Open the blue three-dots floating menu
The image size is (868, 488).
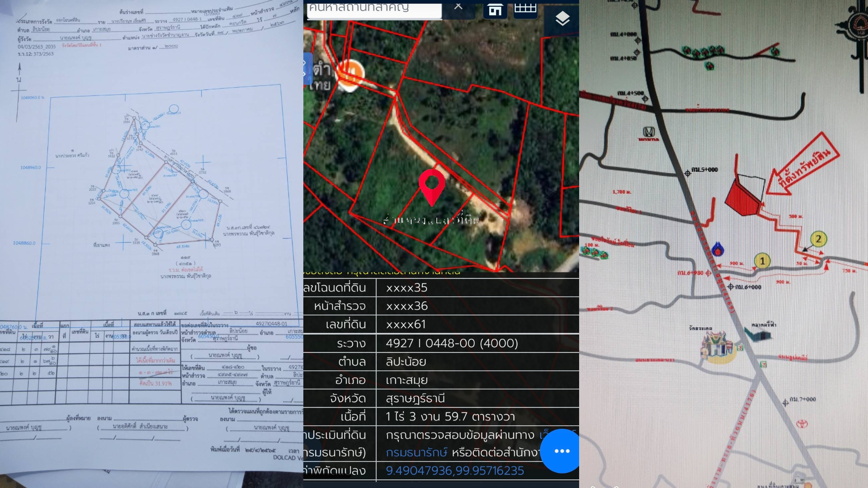561,451
